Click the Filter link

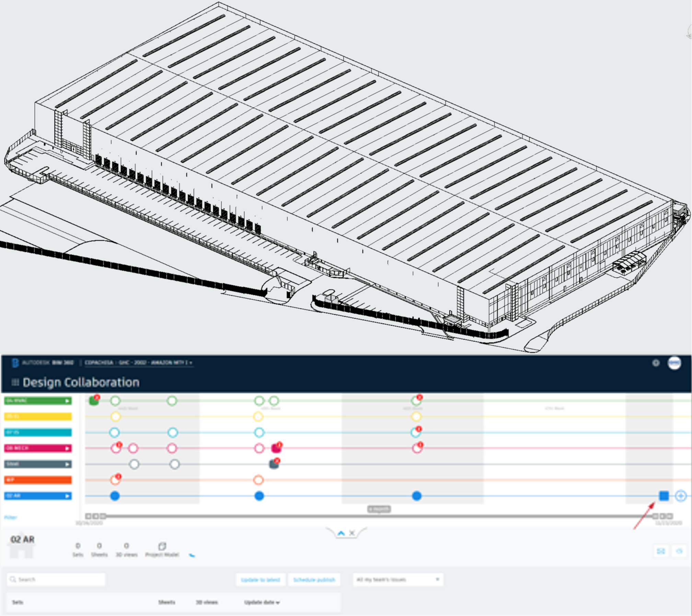coord(10,518)
